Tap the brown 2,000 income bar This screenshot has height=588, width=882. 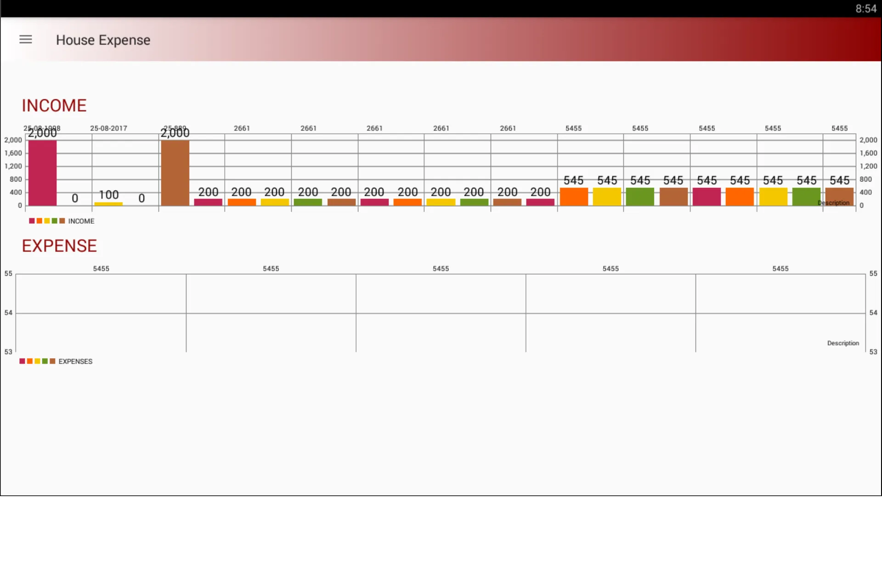pos(175,173)
